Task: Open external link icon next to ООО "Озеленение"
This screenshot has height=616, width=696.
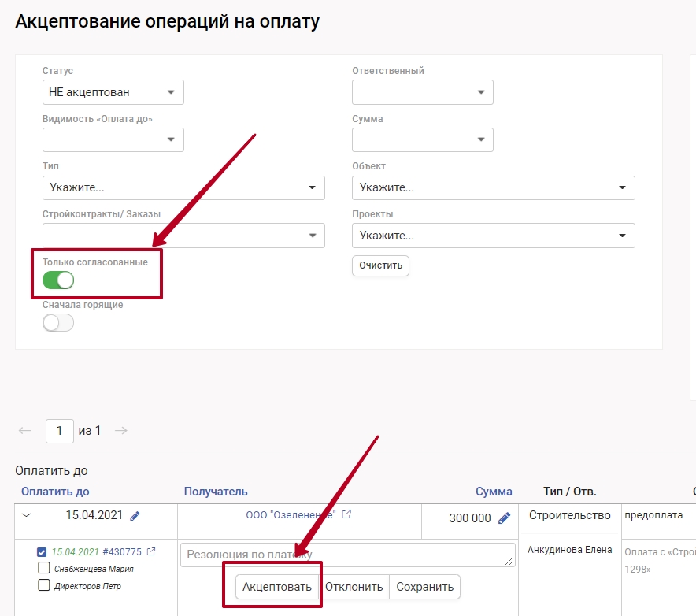Action: pyautogui.click(x=346, y=514)
